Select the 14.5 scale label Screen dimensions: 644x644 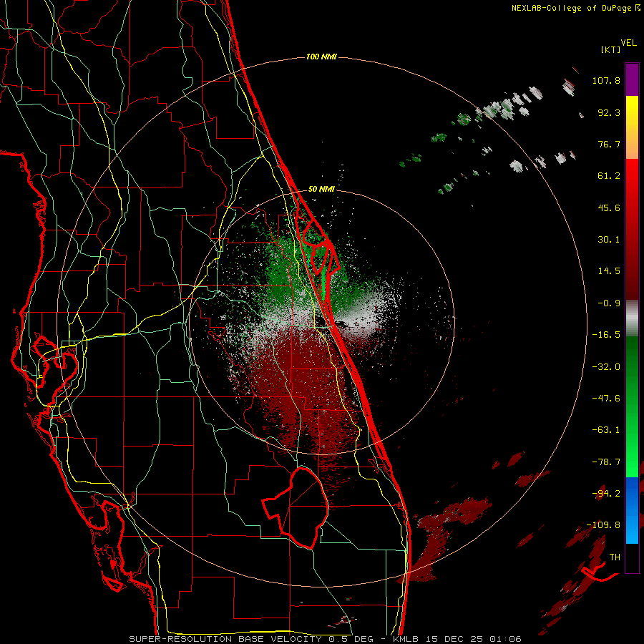pos(609,271)
